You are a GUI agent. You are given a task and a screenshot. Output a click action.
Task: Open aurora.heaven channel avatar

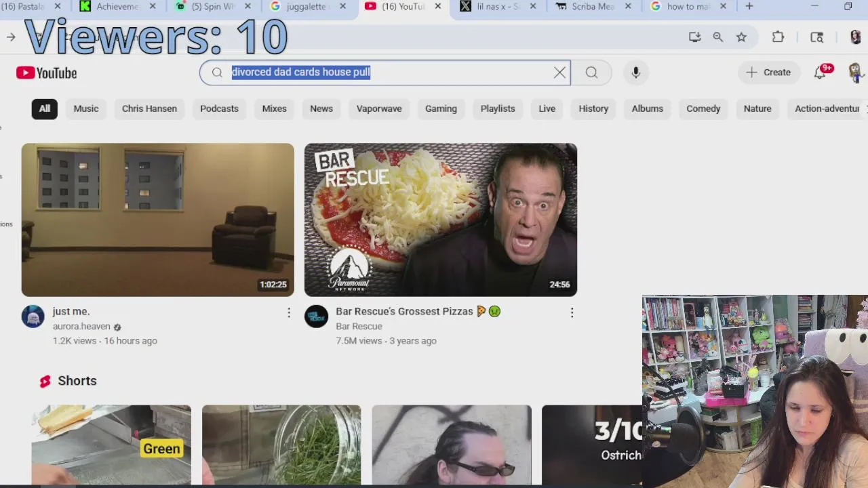(33, 317)
